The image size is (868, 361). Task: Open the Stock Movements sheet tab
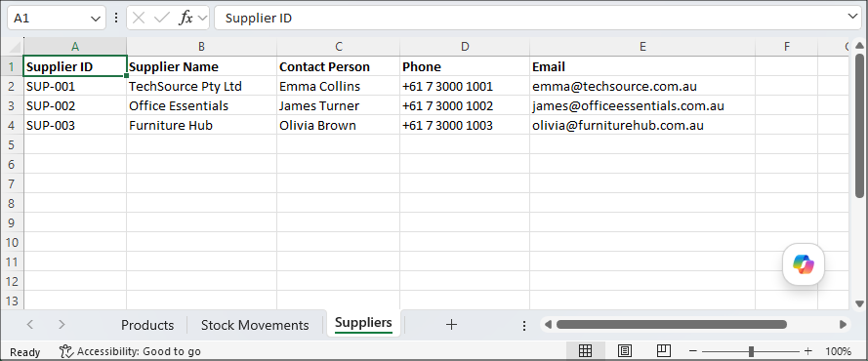click(255, 325)
